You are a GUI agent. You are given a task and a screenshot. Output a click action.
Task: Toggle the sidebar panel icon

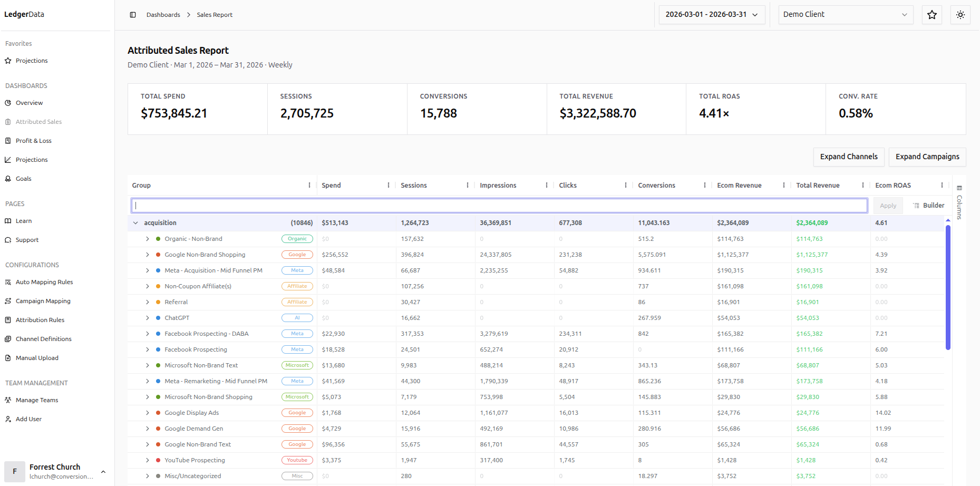click(x=133, y=15)
